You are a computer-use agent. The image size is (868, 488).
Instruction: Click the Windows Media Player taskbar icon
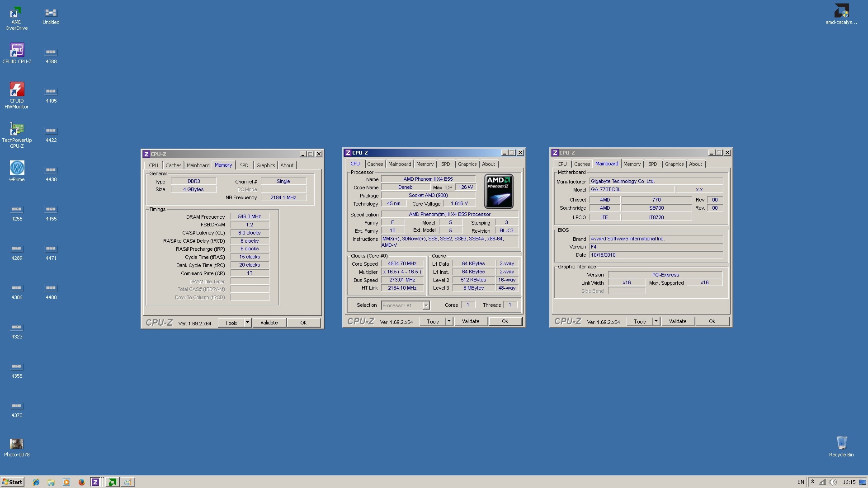click(x=66, y=482)
